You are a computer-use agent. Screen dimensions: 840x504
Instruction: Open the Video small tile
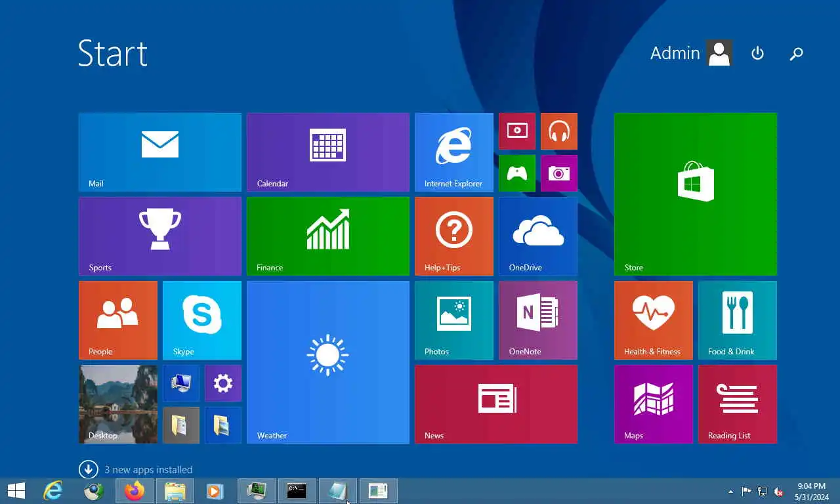[517, 131]
